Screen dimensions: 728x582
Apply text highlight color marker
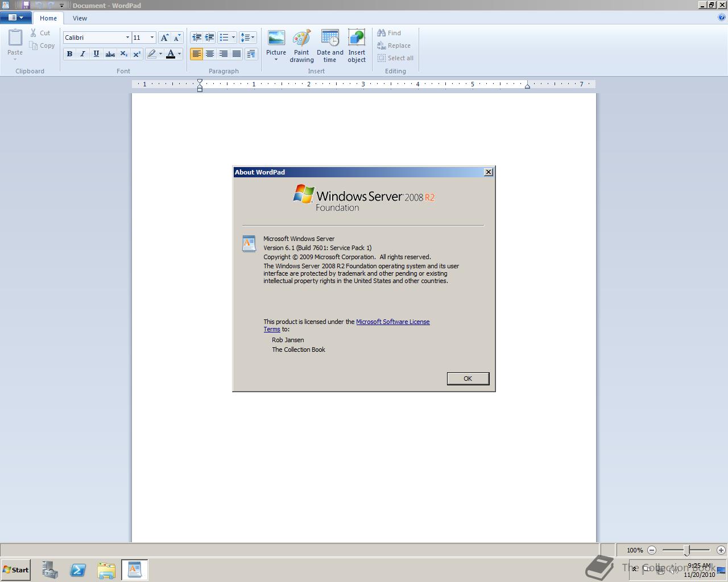(x=151, y=54)
